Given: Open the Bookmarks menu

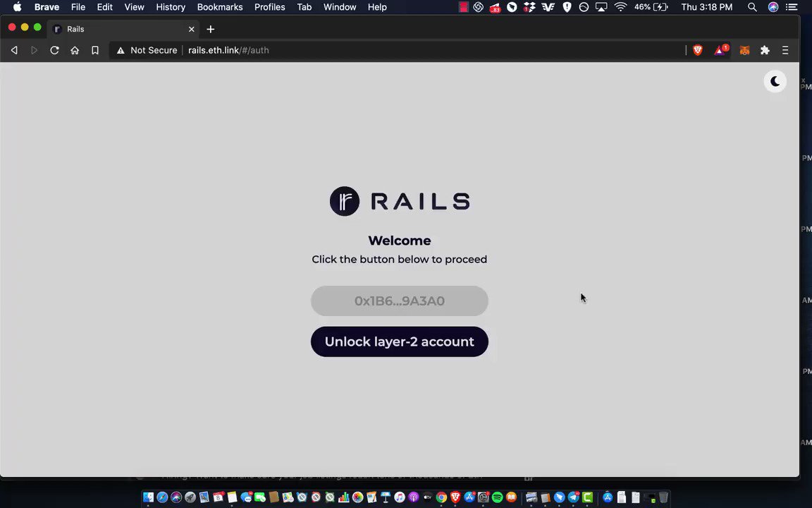Looking at the screenshot, I should click(220, 7).
